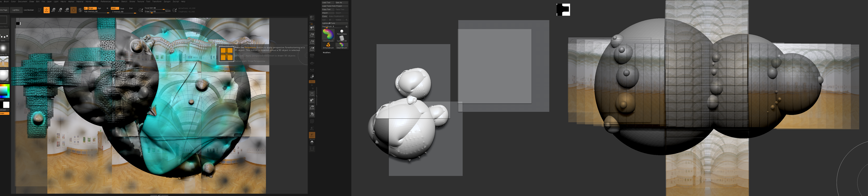The width and height of the screenshot is (868, 196).
Task: Click the Save As button
Action: tap(342, 2)
